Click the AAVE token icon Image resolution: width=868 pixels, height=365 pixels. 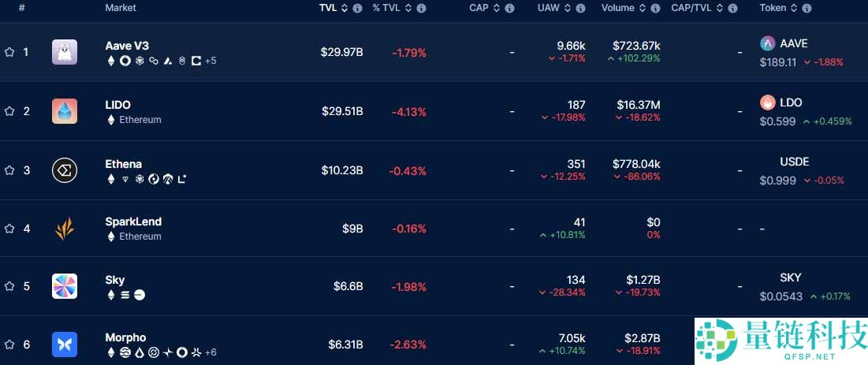point(767,43)
